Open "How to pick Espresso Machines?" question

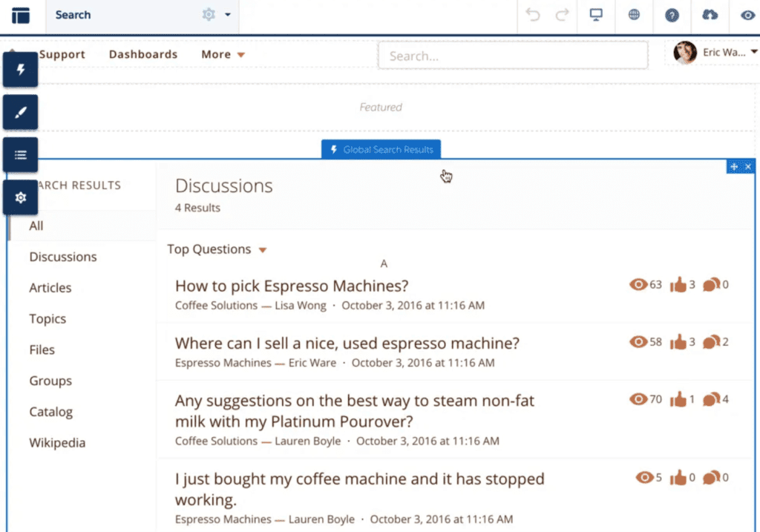[292, 286]
